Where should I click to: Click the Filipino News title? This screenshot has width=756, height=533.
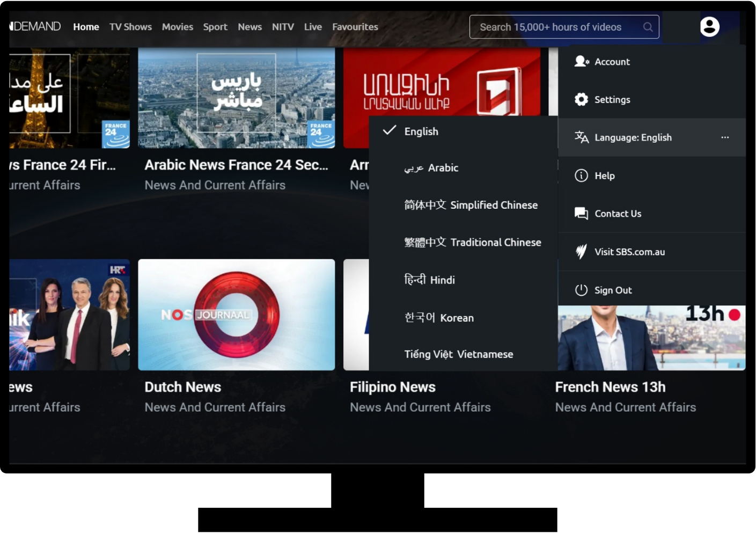(393, 387)
